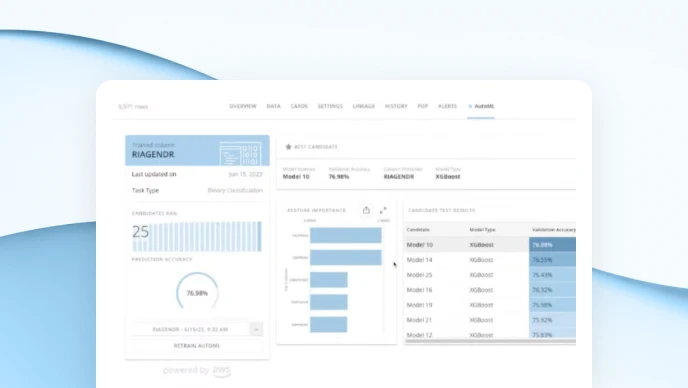
Task: Click the 76.98% validation accuracy in Best Candidate
Action: point(339,176)
